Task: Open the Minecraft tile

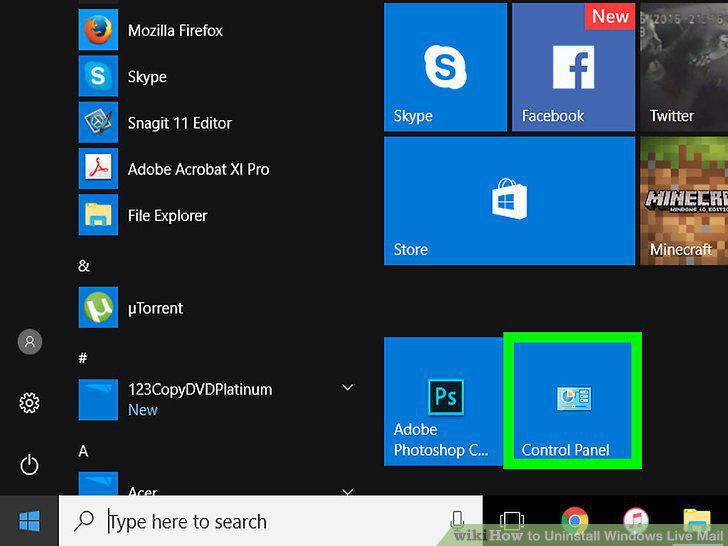Action: [x=684, y=201]
